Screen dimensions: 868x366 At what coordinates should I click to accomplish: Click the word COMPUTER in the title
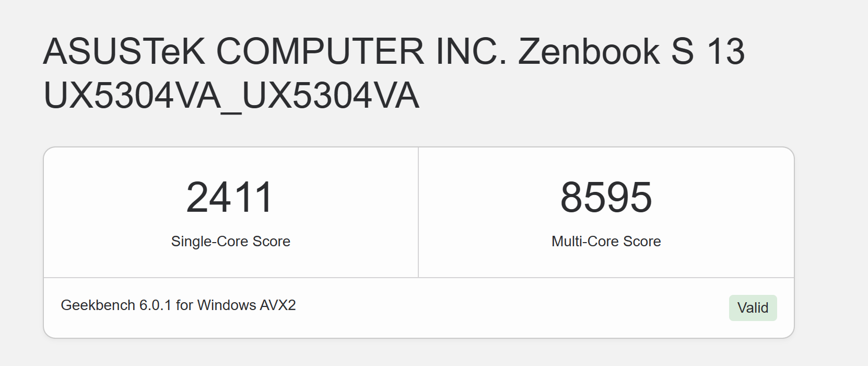click(x=320, y=51)
